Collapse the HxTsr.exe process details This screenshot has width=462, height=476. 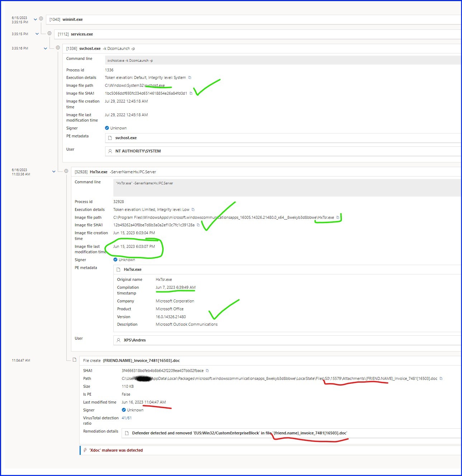(x=54, y=171)
